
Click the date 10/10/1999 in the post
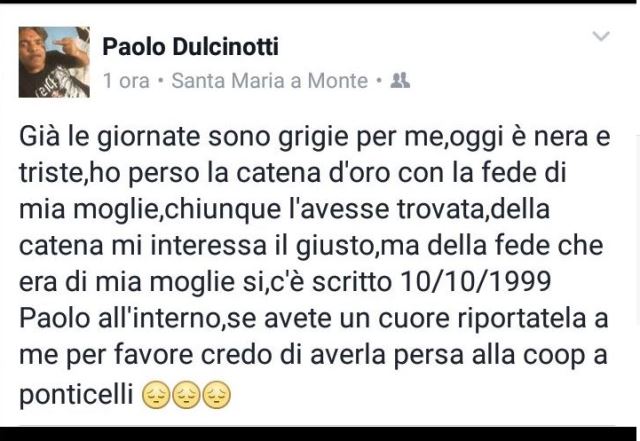[476, 281]
